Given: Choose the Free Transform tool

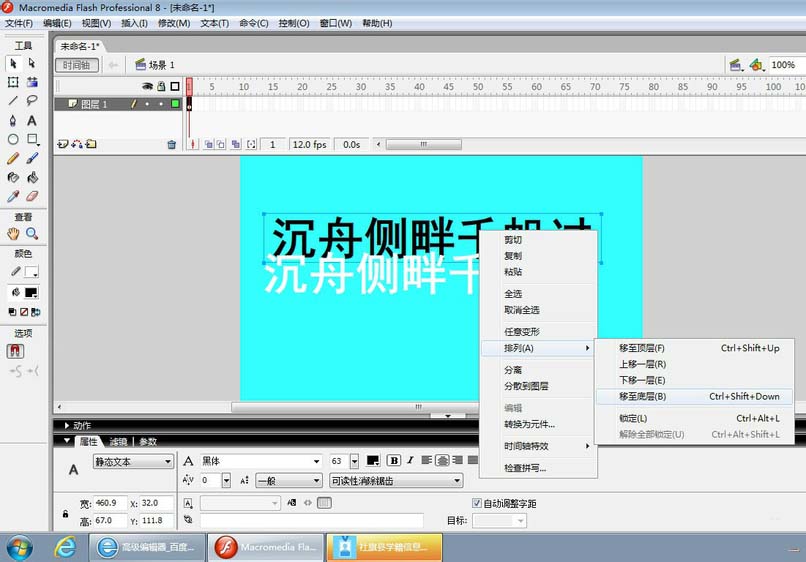Looking at the screenshot, I should 13,82.
